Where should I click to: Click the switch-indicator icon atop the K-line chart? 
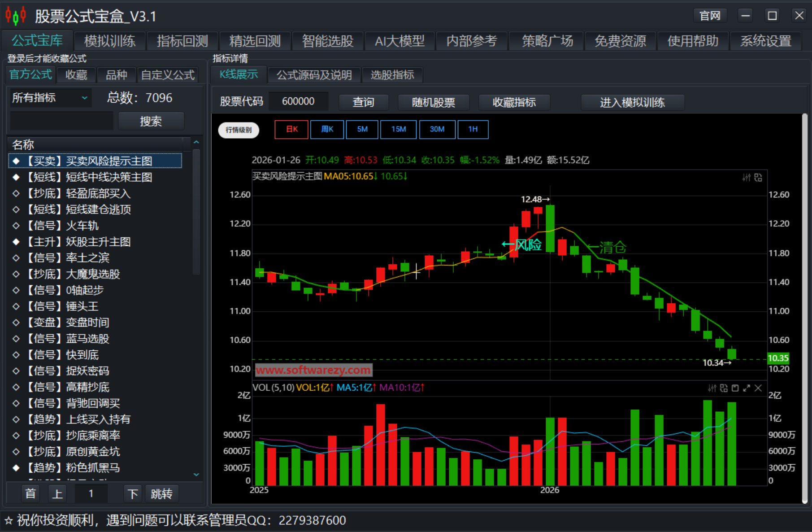[x=758, y=177]
